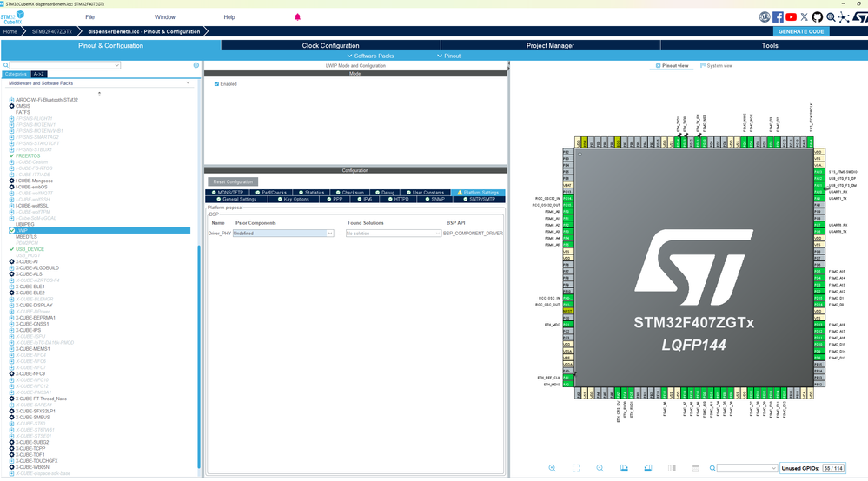The height and width of the screenshot is (481, 868).
Task: Uncheck the LWIP Enabled checkbox
Action: (x=217, y=84)
